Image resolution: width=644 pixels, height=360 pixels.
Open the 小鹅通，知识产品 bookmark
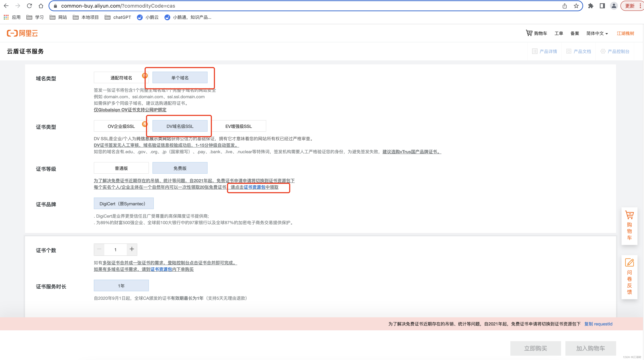point(188,17)
